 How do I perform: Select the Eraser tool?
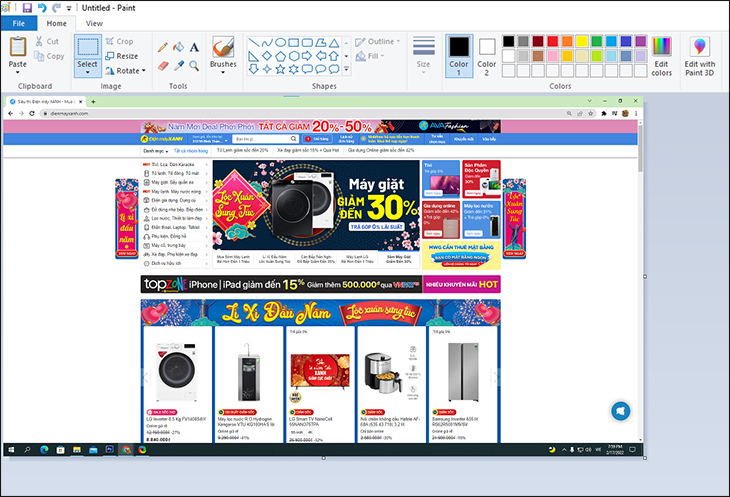click(x=162, y=66)
